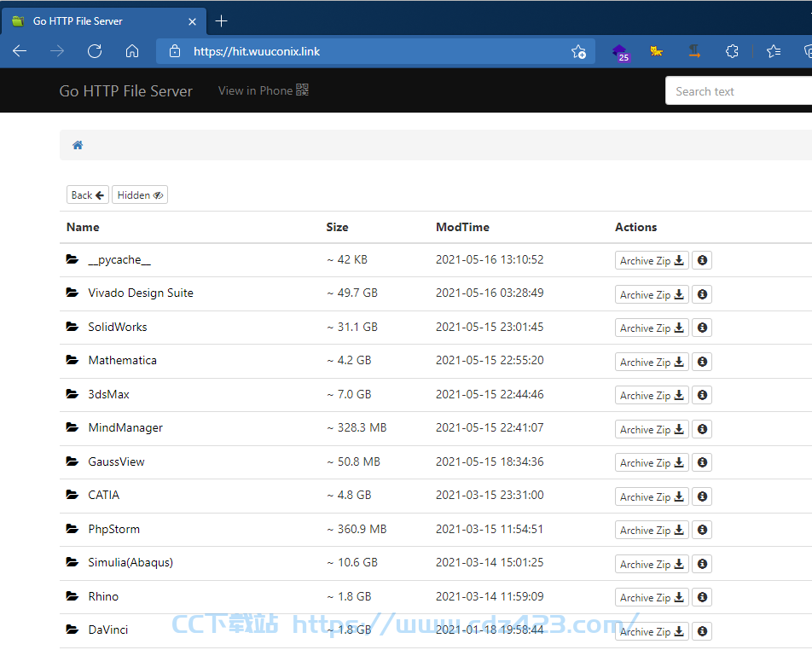Screen dimensions: 812x650
Task: Archive Zip the __pycache__ folder
Action: point(652,260)
